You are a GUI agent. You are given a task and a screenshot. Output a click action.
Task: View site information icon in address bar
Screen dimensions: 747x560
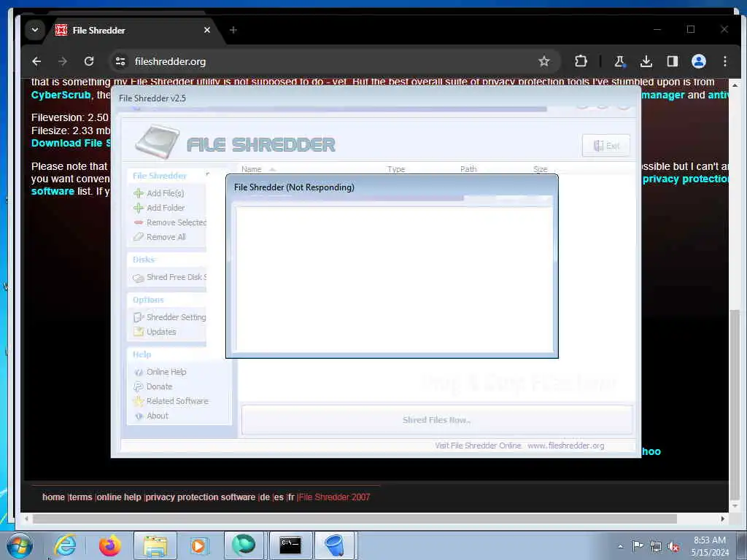point(120,61)
